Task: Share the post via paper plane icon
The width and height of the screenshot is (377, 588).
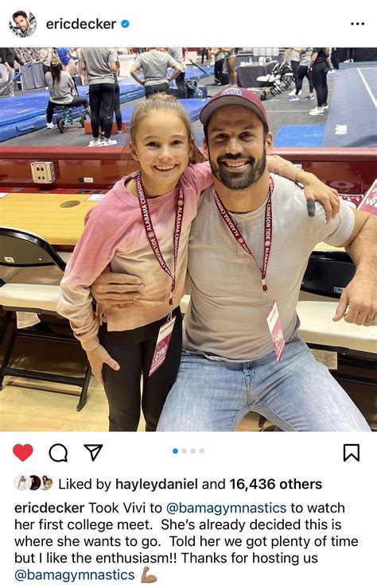Action: (x=93, y=452)
